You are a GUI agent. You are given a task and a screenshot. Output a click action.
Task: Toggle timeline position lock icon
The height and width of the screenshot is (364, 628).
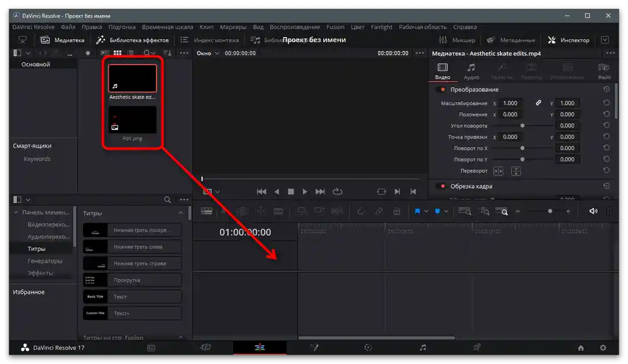[397, 211]
